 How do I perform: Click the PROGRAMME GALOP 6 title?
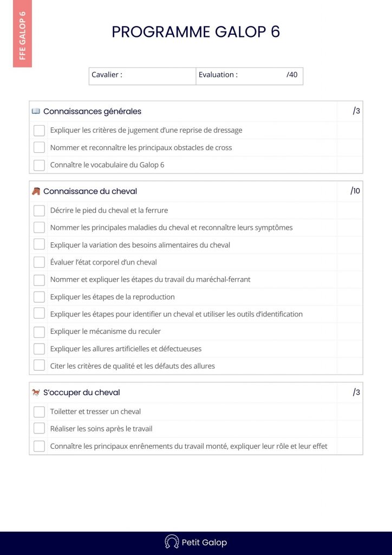pyautogui.click(x=196, y=32)
